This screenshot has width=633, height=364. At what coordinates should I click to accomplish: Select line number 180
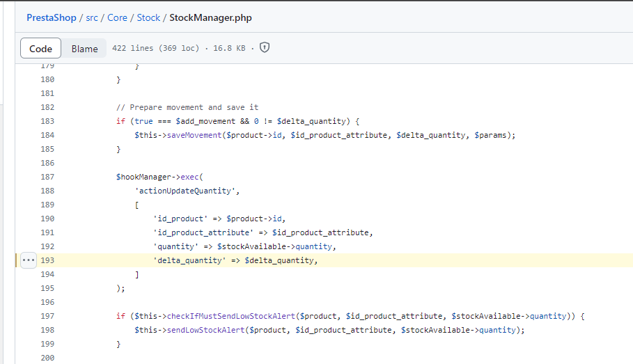47,79
